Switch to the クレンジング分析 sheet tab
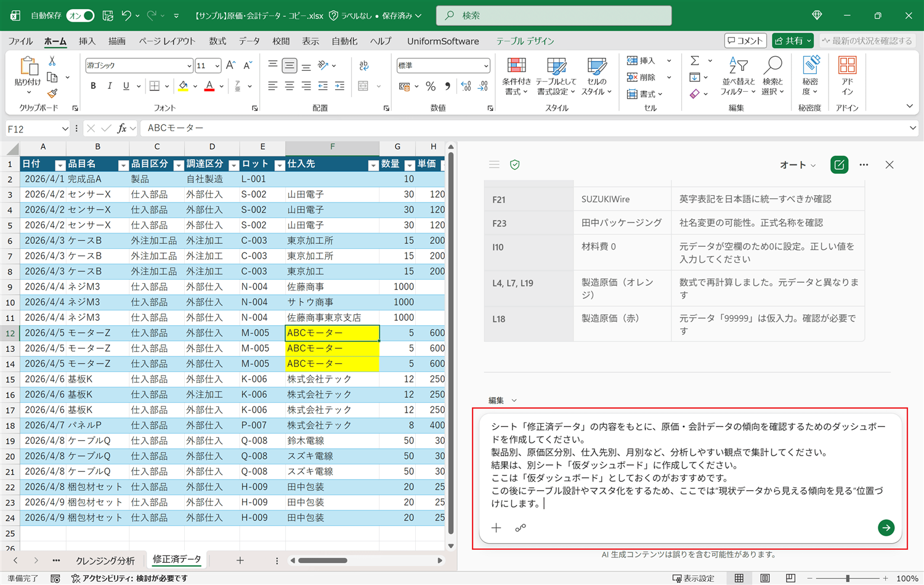The height and width of the screenshot is (585, 924). tap(105, 560)
